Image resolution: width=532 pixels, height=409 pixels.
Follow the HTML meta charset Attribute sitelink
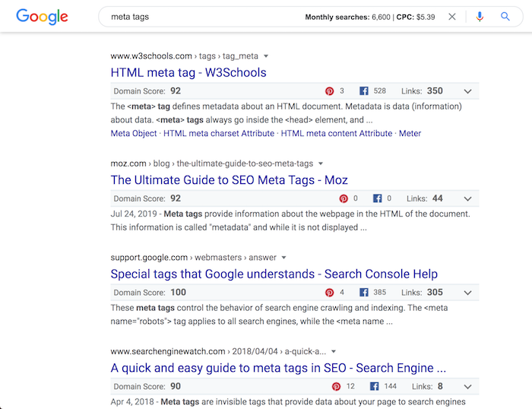219,133
